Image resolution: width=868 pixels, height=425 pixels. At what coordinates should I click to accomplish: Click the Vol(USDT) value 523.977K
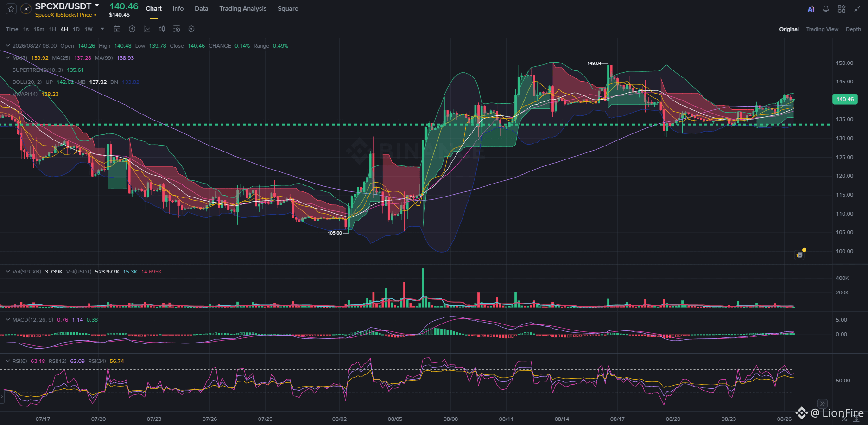[x=107, y=272]
